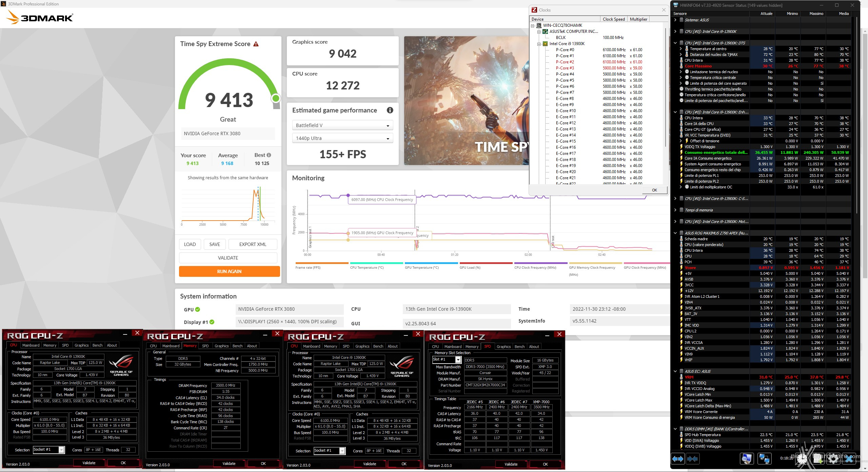868x472 pixels.
Task: Click Multiplier column header in Clocks window
Action: [x=638, y=19]
